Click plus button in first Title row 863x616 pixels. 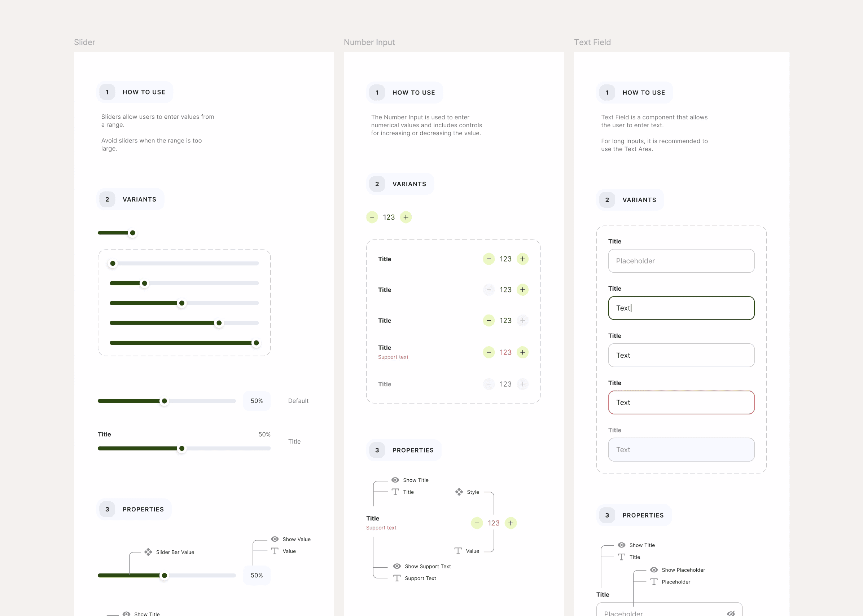(x=522, y=259)
